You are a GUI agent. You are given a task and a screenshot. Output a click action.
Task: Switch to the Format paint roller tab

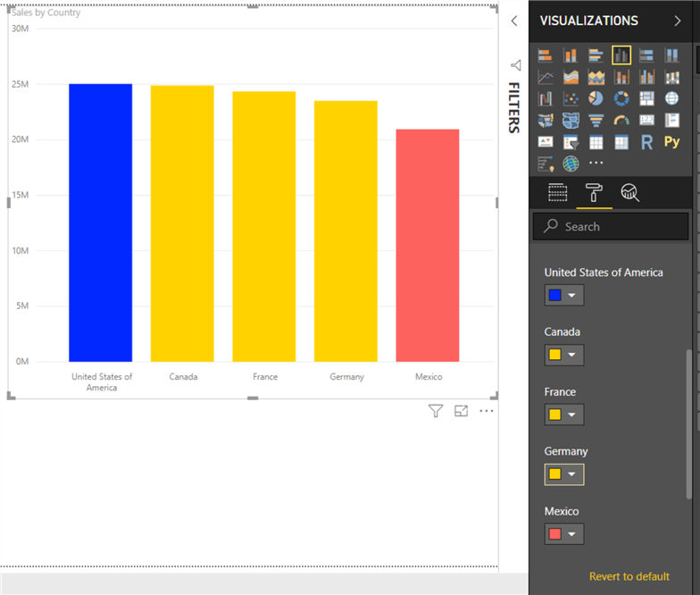pos(594,193)
